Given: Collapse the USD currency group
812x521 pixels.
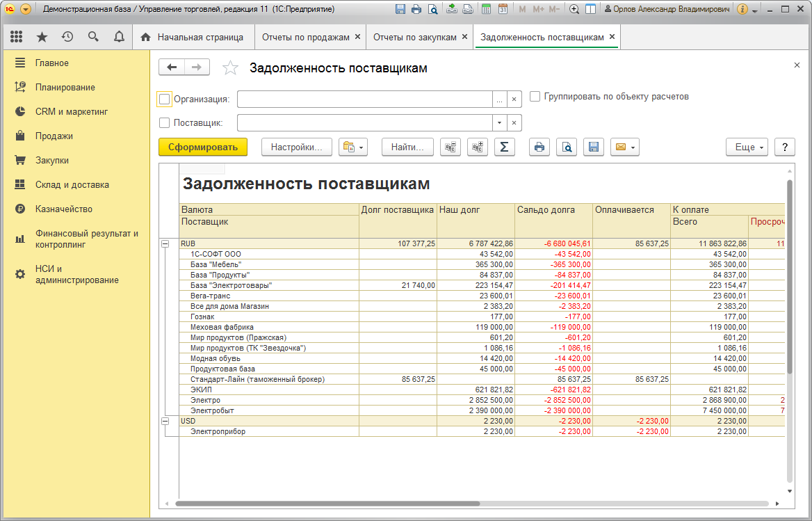Looking at the screenshot, I should coord(165,421).
